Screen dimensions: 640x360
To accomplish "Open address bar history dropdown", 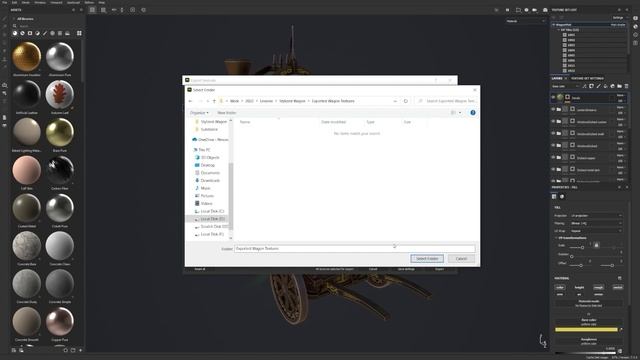I will click(395, 101).
